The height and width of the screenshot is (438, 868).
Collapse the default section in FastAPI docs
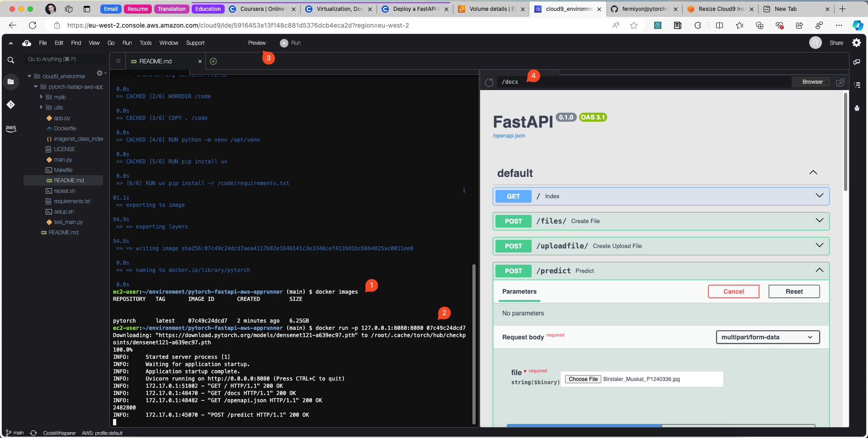pos(813,172)
